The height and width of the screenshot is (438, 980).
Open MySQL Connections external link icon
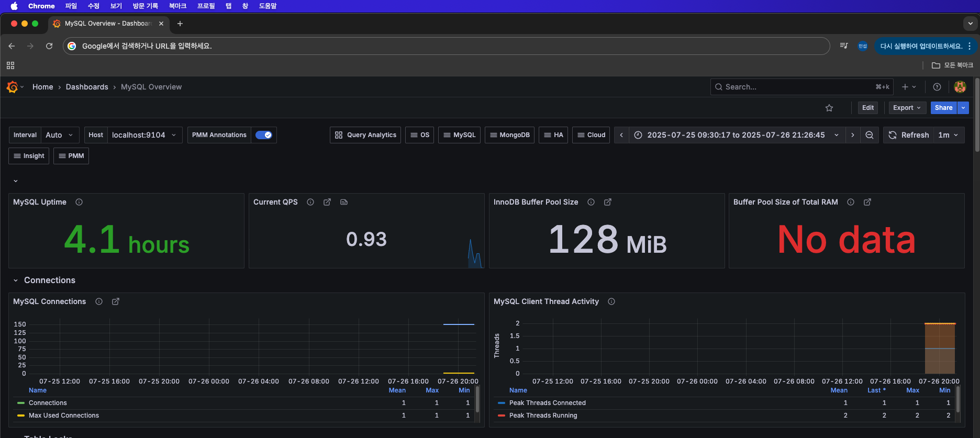click(x=116, y=301)
